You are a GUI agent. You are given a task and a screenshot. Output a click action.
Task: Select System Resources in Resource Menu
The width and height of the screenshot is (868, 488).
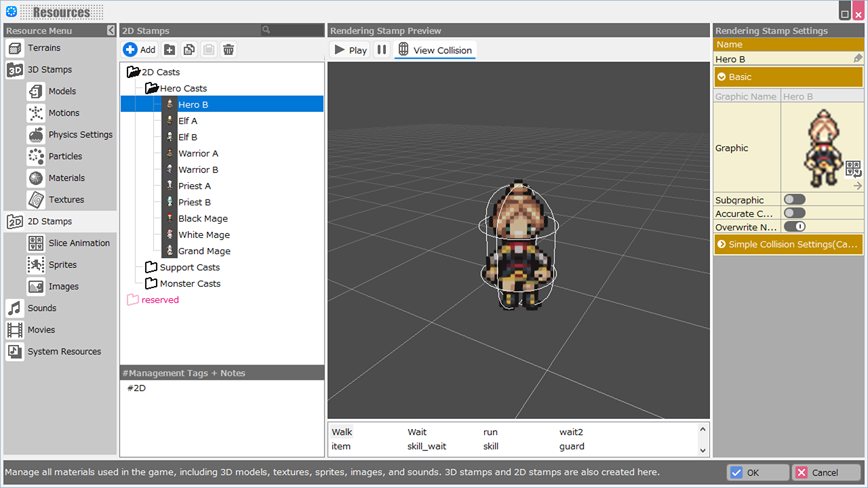tap(64, 351)
